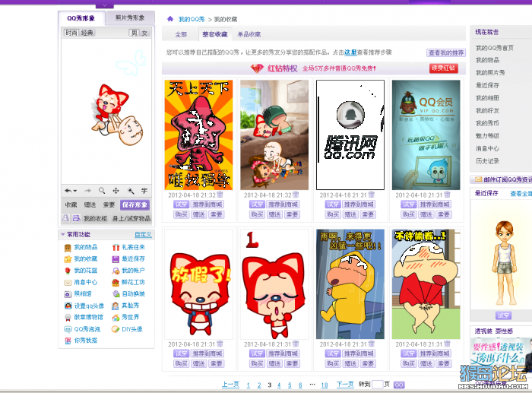Open the 整套收藏 tab
Image resolution: width=532 pixels, height=393 pixels.
pos(214,34)
